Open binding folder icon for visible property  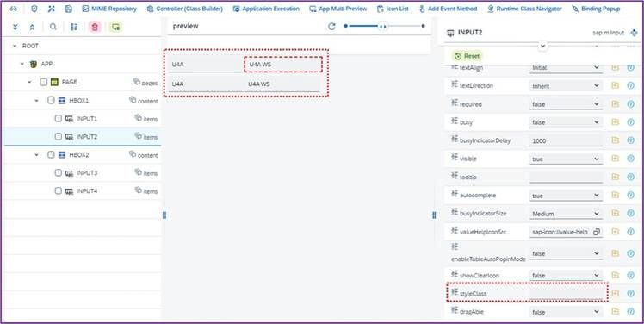click(615, 159)
